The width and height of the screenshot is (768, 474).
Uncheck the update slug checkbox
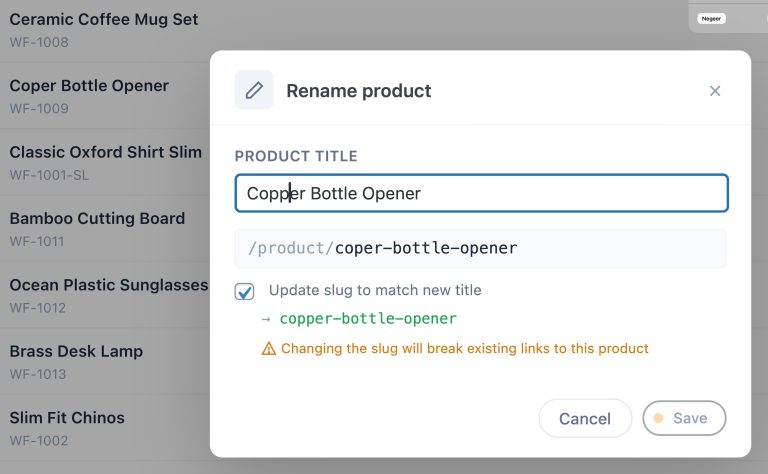(244, 291)
